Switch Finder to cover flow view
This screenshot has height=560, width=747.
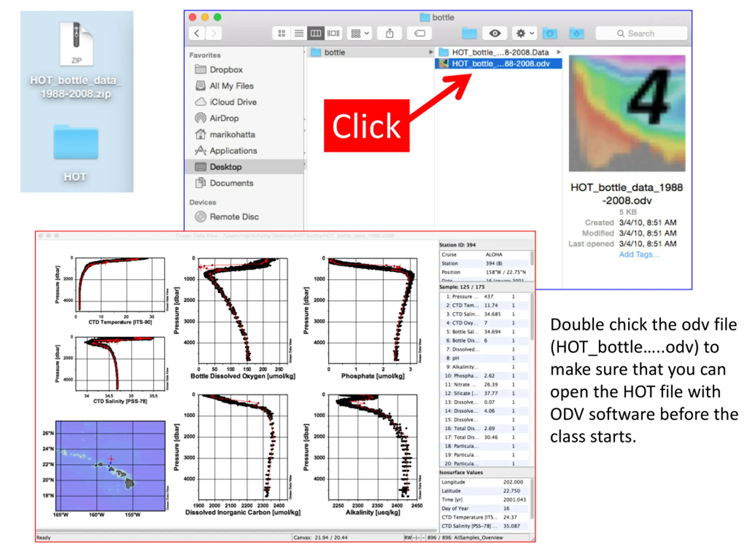click(x=333, y=34)
